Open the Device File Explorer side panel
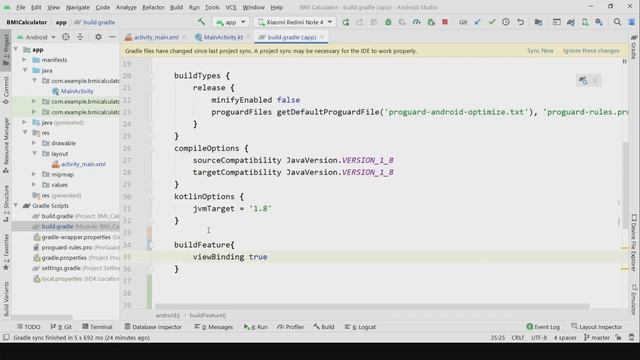Viewport: 640px width, 360px height. [634, 243]
